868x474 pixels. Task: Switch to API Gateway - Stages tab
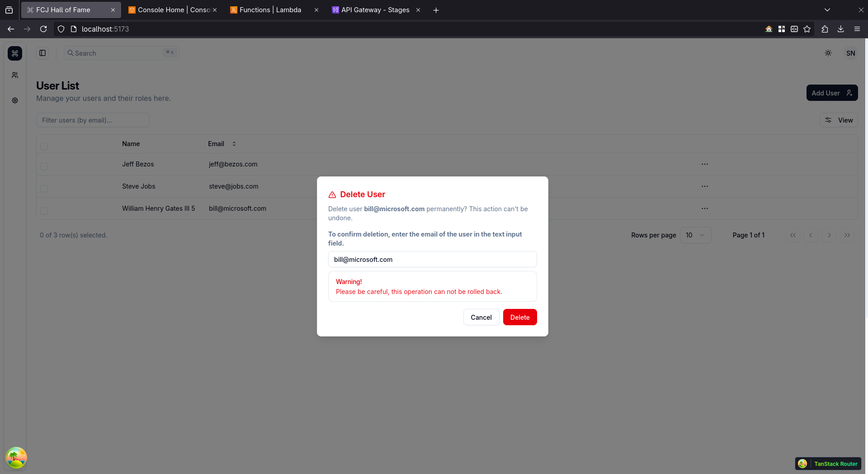point(376,10)
